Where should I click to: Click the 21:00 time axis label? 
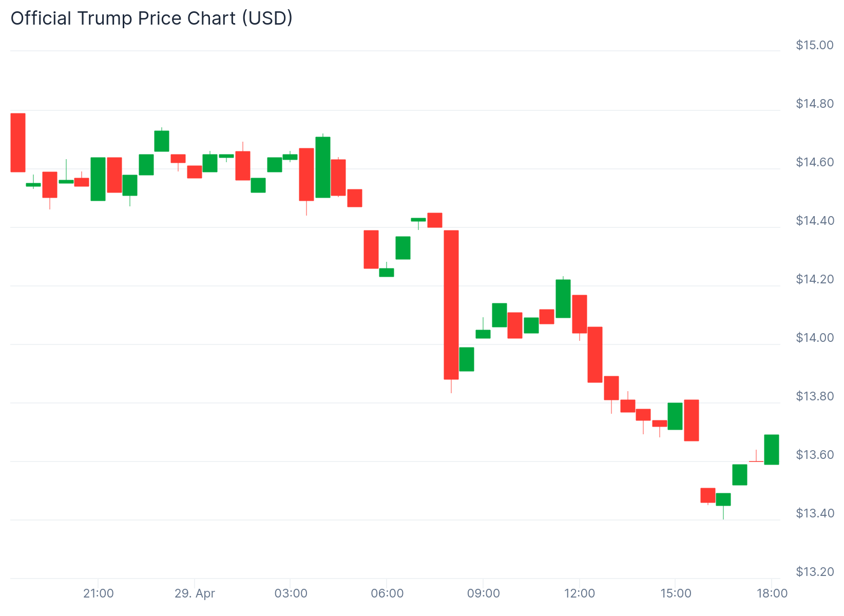[98, 594]
